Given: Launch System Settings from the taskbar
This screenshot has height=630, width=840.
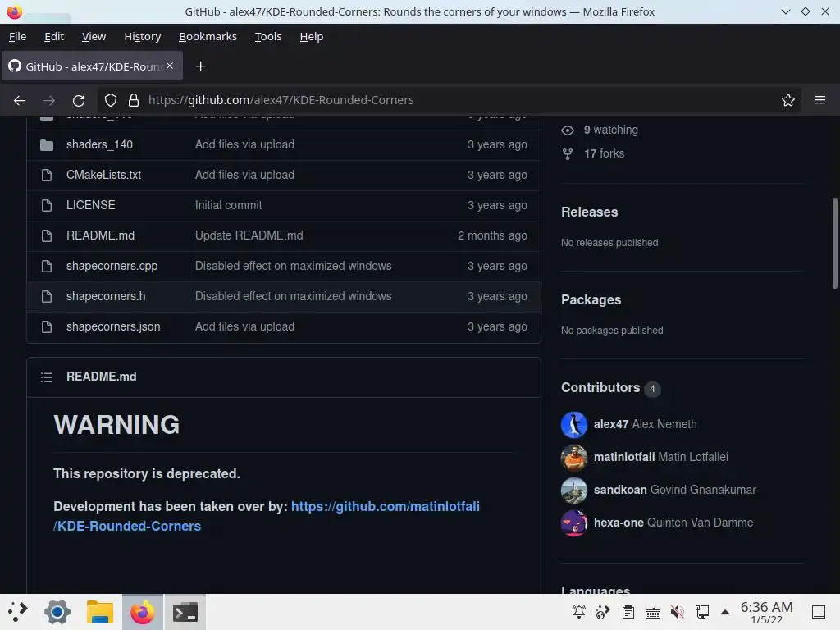Looking at the screenshot, I should pyautogui.click(x=57, y=612).
